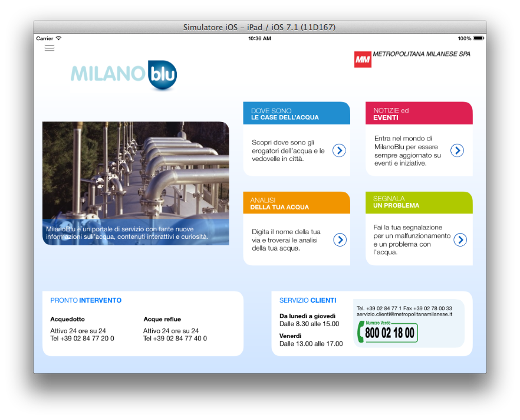Click the Metropolitana Milanese SPA text
Image resolution: width=520 pixels, height=420 pixels.
422,54
